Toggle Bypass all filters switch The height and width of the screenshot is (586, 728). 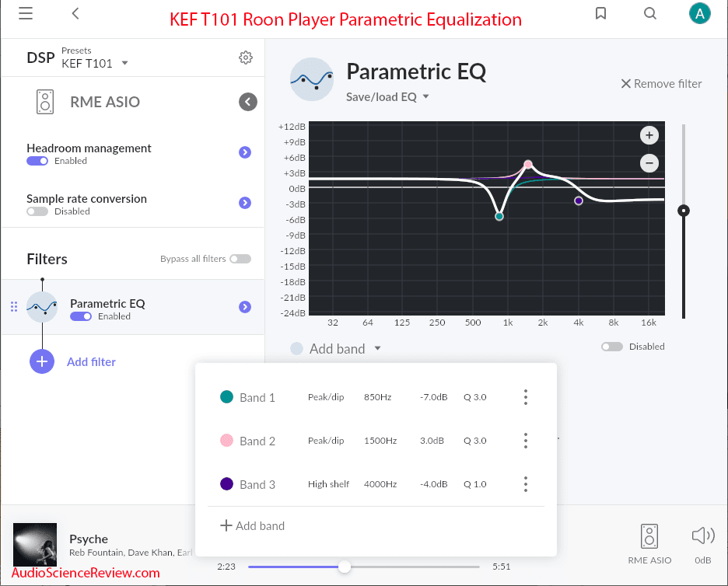[x=240, y=259]
